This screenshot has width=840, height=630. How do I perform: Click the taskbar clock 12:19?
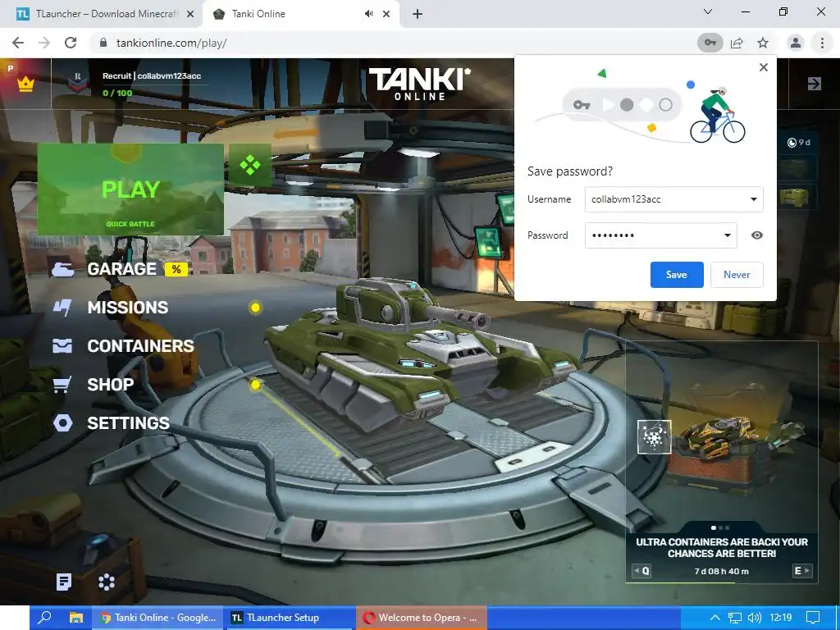click(x=781, y=618)
